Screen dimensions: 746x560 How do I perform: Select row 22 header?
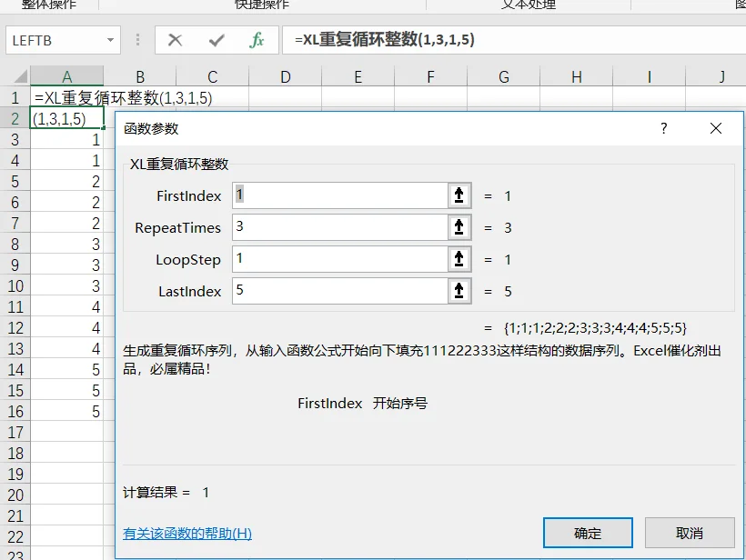15,536
